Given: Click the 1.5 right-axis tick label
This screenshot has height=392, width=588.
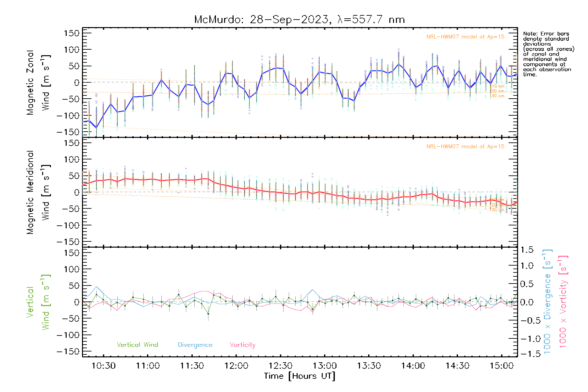Looking at the screenshot, I should coord(527,250).
